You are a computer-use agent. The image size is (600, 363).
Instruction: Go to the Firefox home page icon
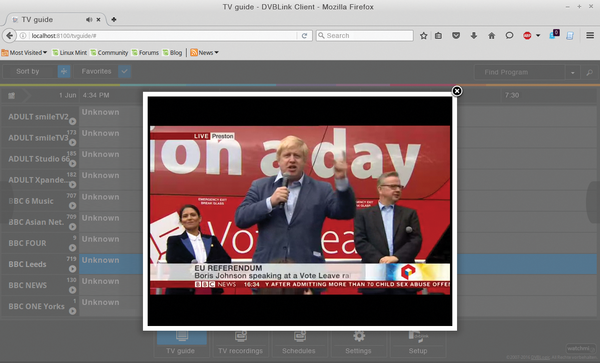pyautogui.click(x=491, y=36)
